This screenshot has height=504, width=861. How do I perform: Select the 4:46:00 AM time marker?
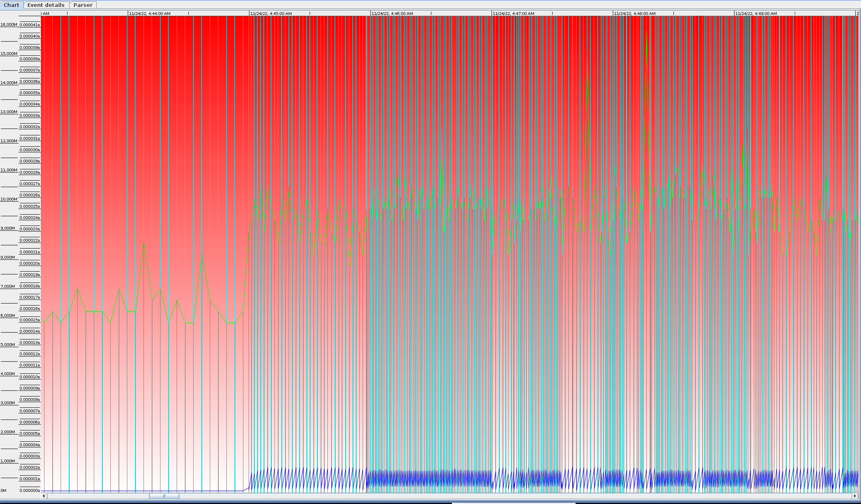(x=392, y=13)
